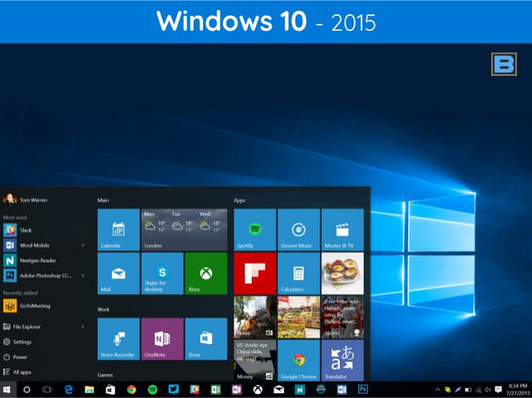The height and width of the screenshot is (398, 532).
Task: Open Nextgen Reader on the taskbar
Action: click(299, 390)
